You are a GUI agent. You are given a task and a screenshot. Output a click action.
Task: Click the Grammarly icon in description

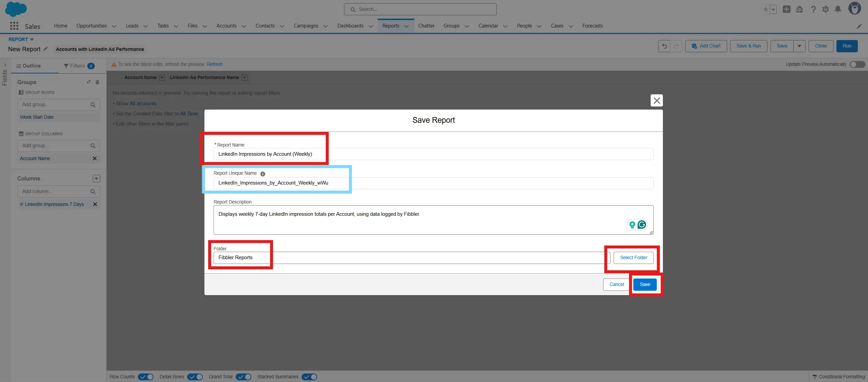point(641,225)
